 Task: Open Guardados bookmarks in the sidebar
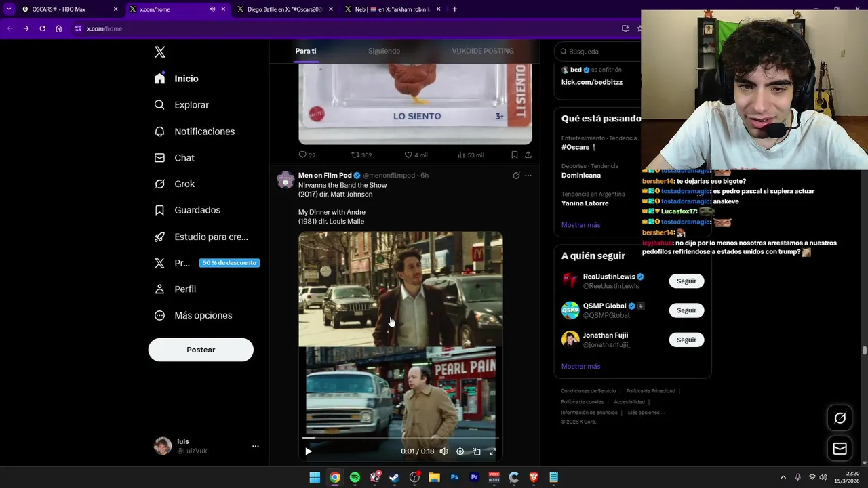(x=187, y=210)
